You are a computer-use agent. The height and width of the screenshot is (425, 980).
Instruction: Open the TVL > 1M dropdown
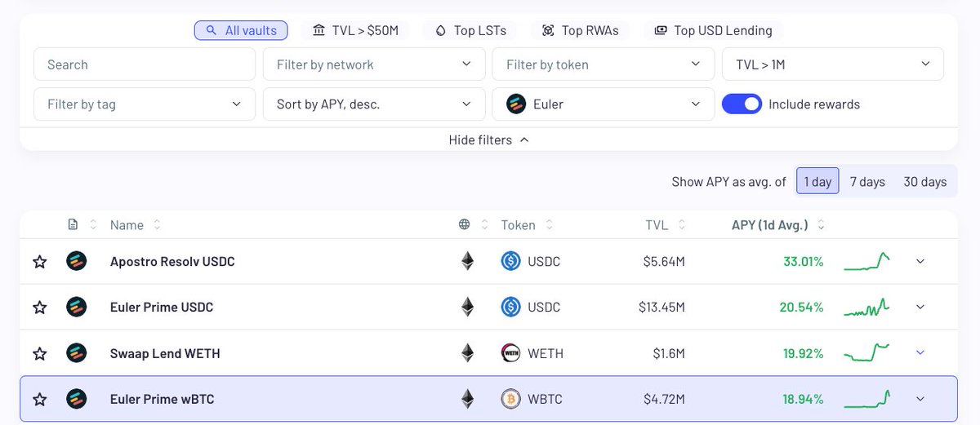pyautogui.click(x=833, y=64)
